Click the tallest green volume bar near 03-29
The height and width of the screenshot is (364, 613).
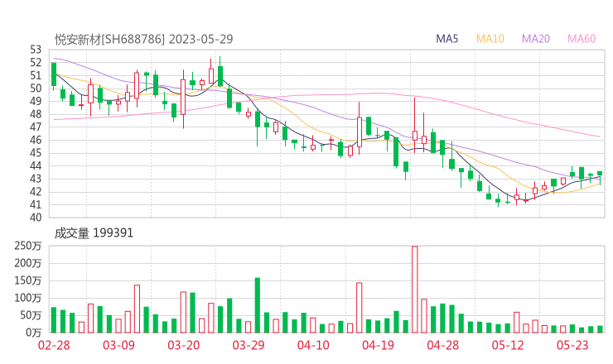point(258,305)
